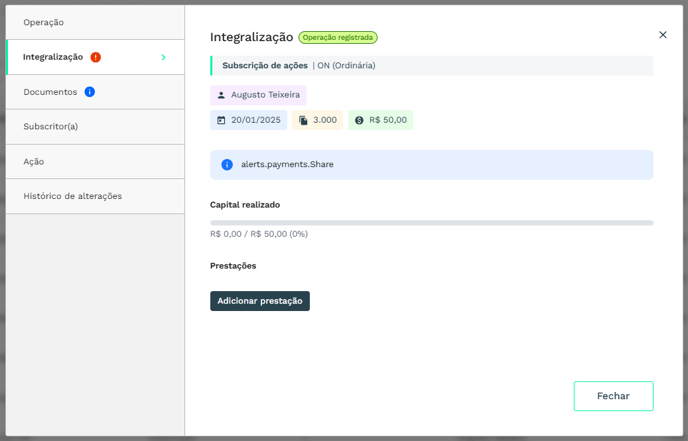Expand the Integralização chevron arrow
The image size is (688, 441).
[x=163, y=57]
